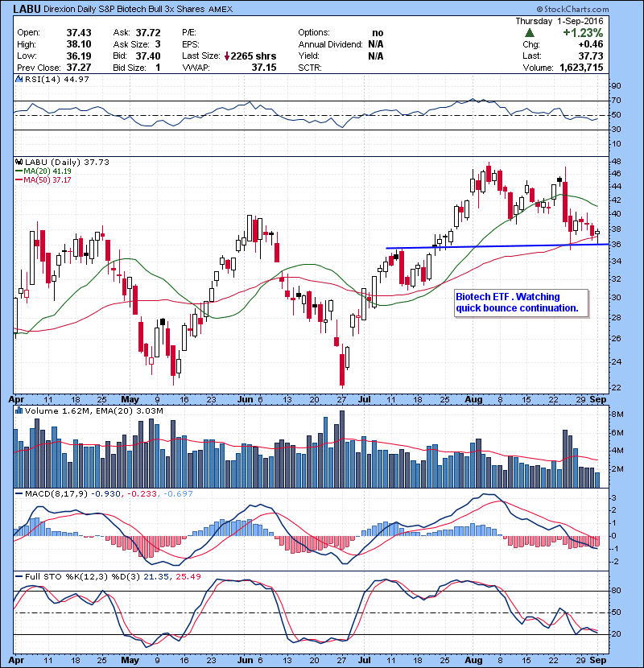Click the LABU (Daily) 37.73 label
Image resolution: width=644 pixels, height=668 pixels.
click(x=67, y=162)
